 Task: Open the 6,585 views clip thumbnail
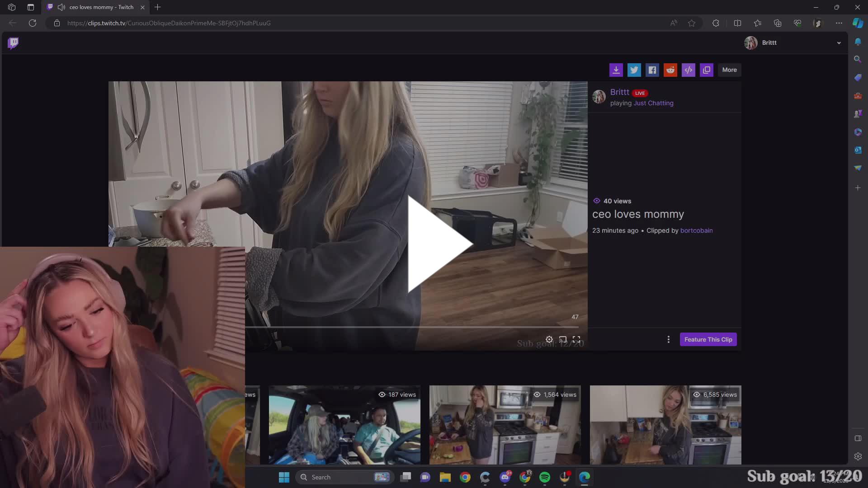pos(665,425)
